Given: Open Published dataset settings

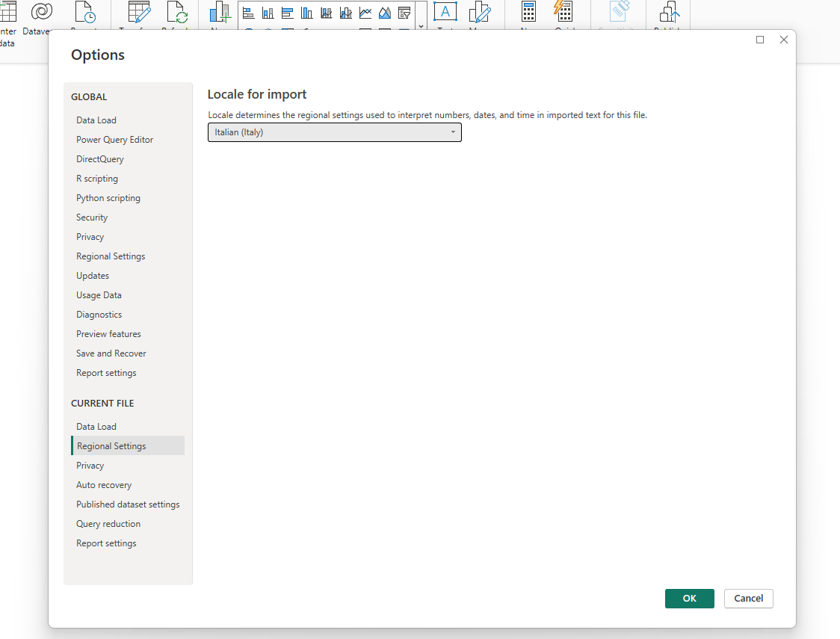Looking at the screenshot, I should [x=128, y=504].
